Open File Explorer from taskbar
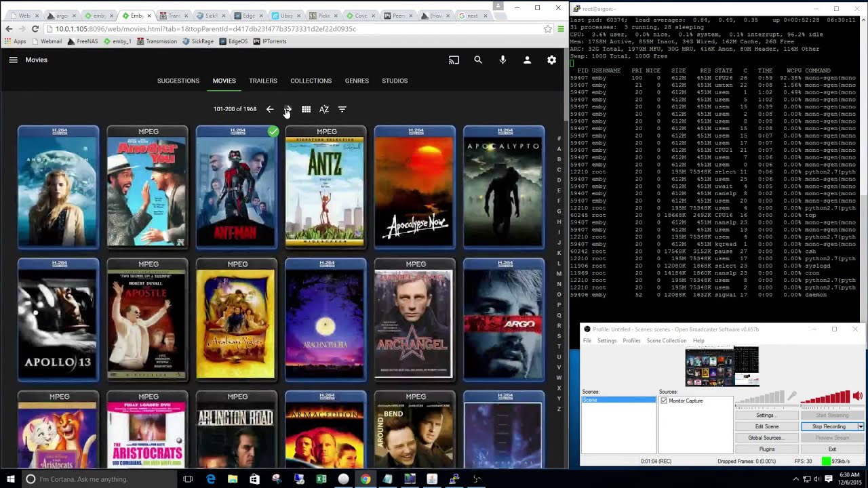The image size is (868, 488). point(233,479)
